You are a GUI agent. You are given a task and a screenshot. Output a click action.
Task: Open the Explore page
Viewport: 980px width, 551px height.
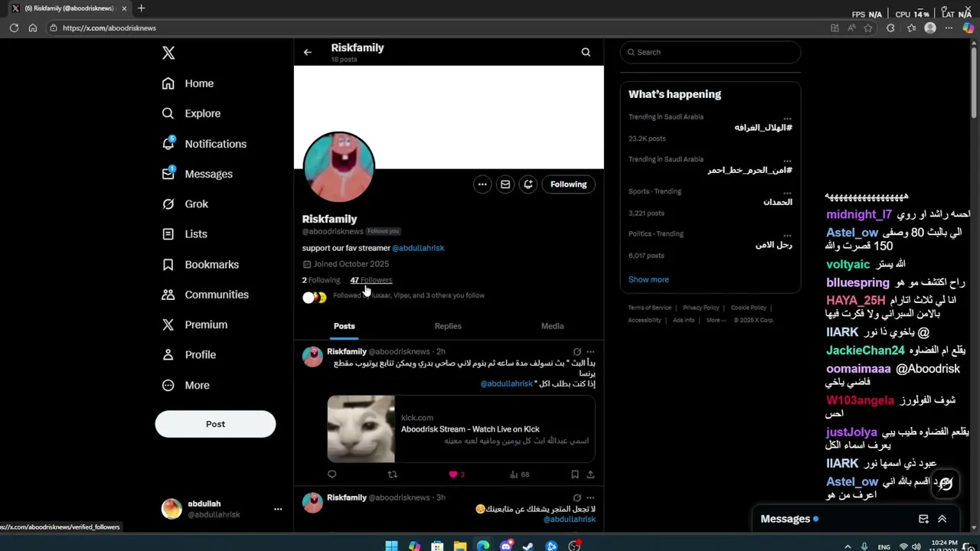pyautogui.click(x=191, y=113)
